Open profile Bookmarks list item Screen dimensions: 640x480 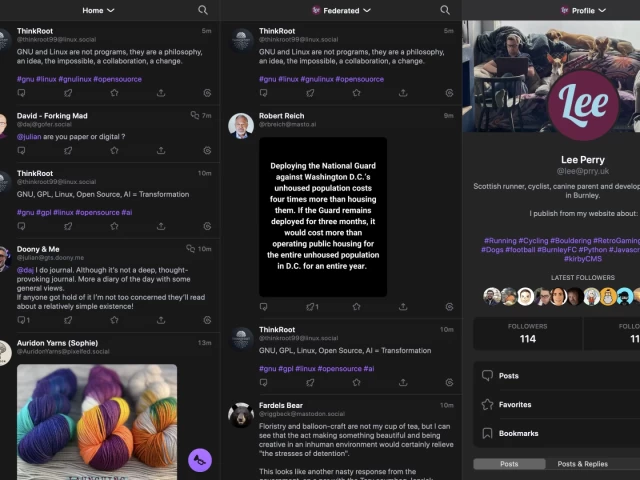(x=557, y=433)
